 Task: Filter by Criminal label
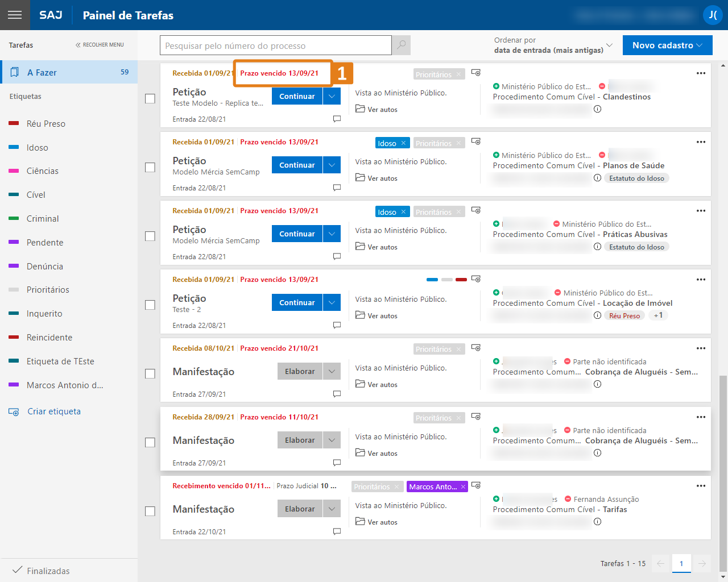pos(43,218)
